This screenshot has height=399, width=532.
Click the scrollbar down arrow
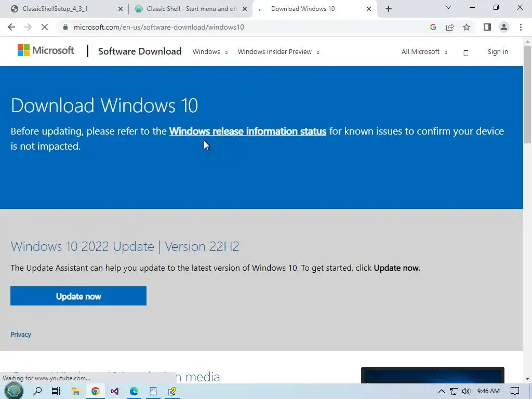pos(528,379)
